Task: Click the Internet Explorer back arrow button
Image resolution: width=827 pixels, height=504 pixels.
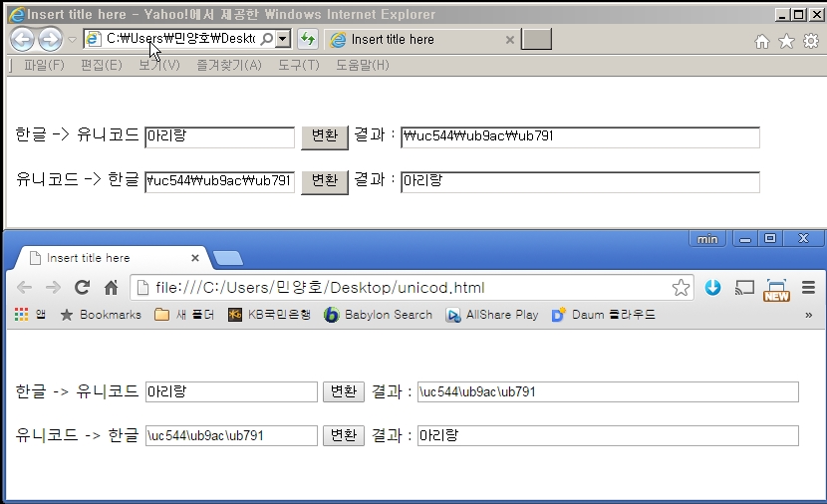Action: pyautogui.click(x=22, y=40)
